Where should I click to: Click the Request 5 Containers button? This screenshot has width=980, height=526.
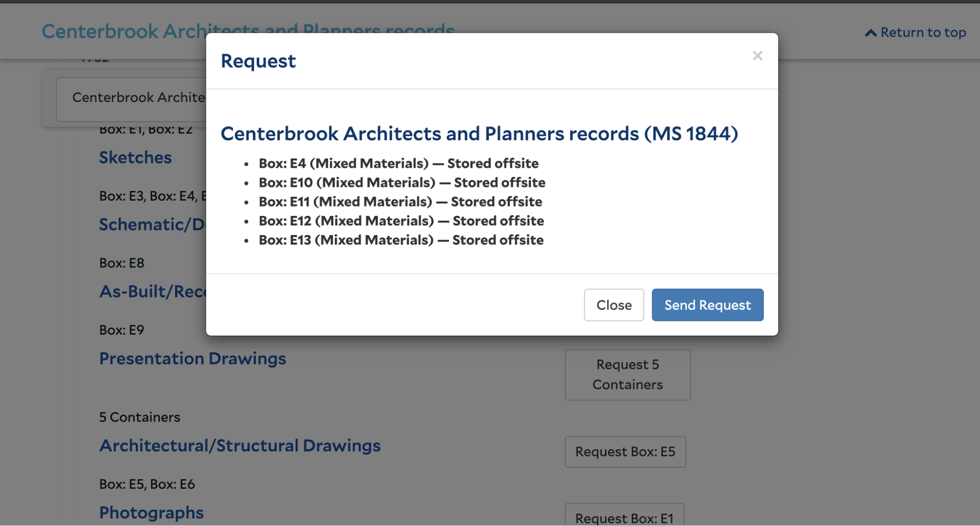628,374
